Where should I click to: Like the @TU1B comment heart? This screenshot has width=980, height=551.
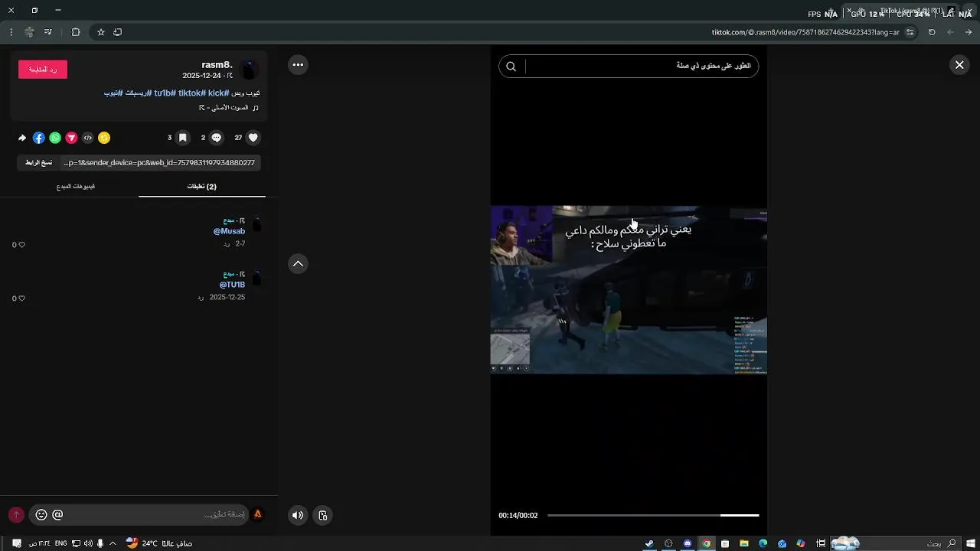tap(21, 298)
